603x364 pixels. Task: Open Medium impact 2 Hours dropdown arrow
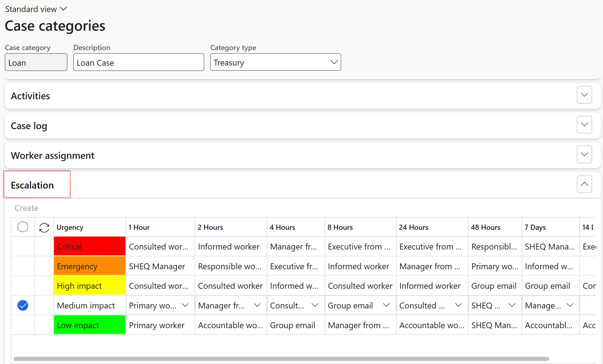tap(257, 305)
